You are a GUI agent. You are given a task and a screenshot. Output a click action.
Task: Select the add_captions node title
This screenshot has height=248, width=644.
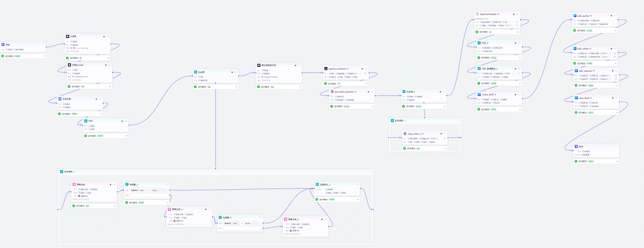585,71
